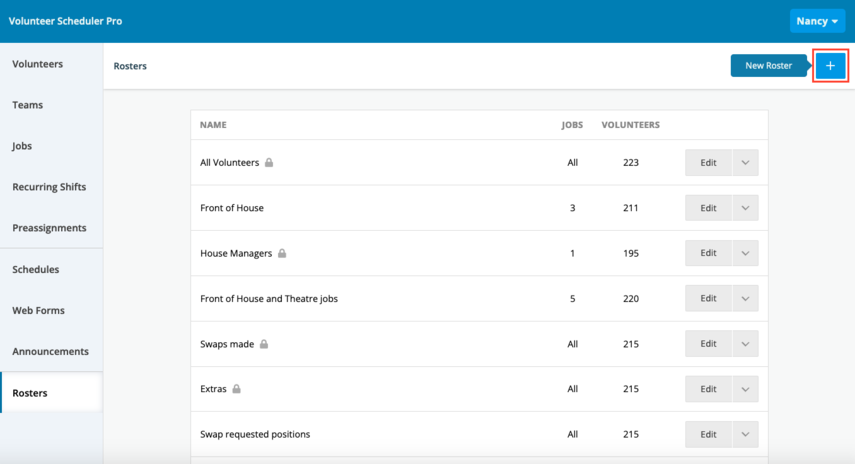Screen dimensions: 855x464
Task: Click the Swaps made roster name
Action: [x=227, y=344]
